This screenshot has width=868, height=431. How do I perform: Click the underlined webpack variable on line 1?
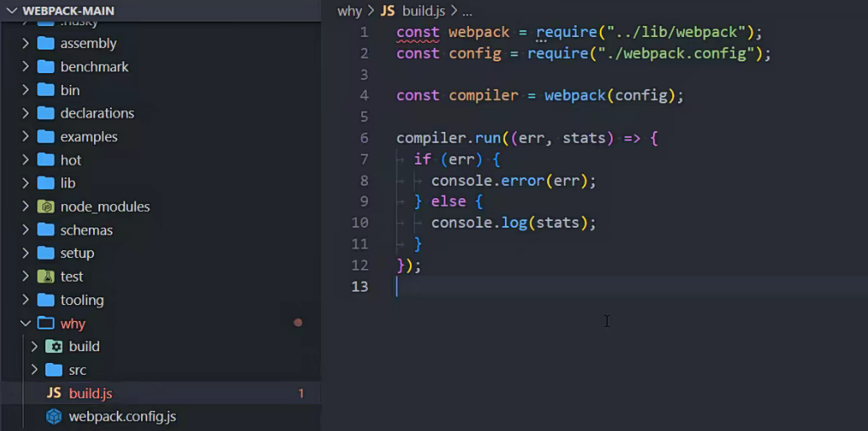click(478, 33)
